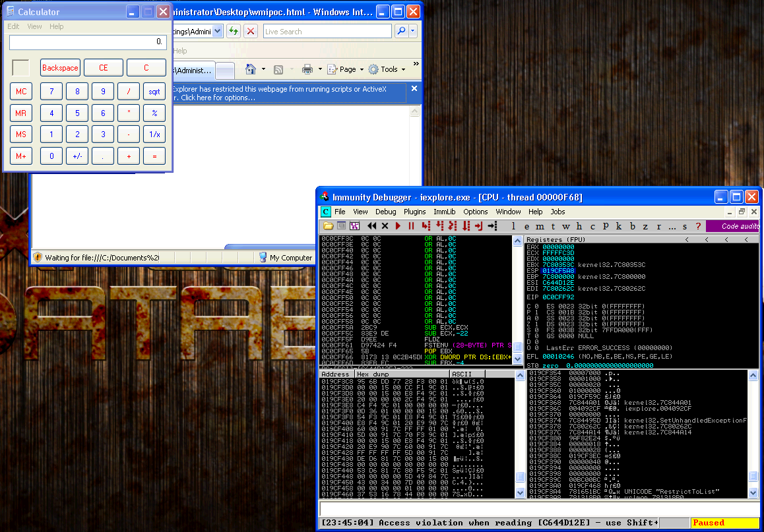The height and width of the screenshot is (532, 764).
Task: Dismiss the Internet Explorer information bar
Action: click(x=414, y=88)
